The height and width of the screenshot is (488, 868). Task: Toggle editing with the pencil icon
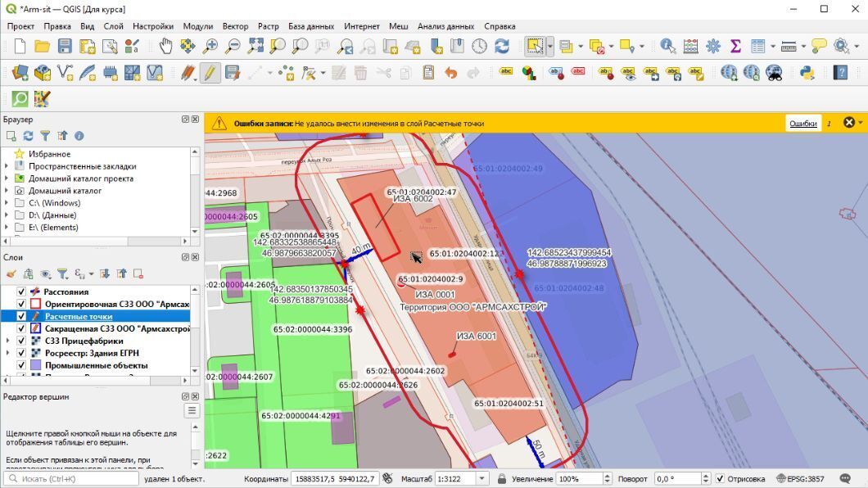(210, 73)
